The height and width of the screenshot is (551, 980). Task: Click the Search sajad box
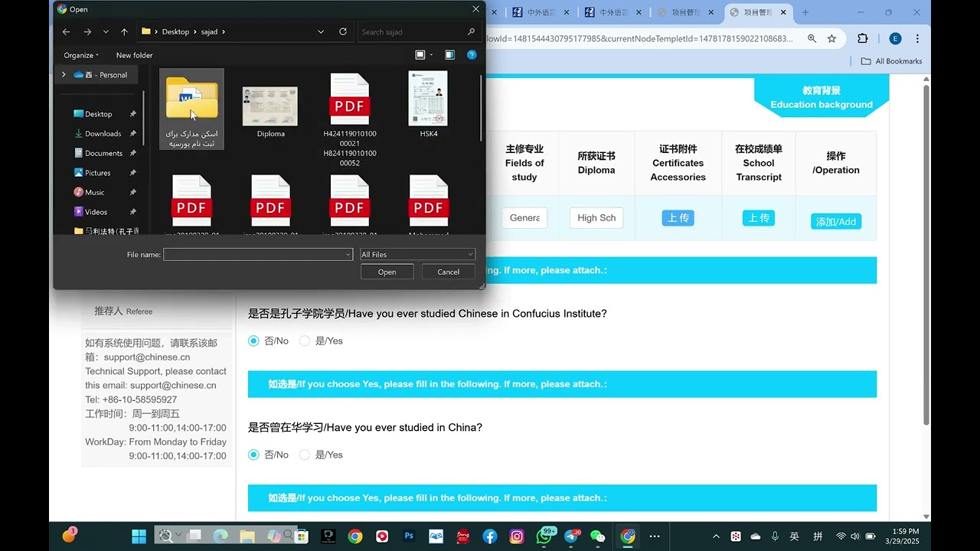point(418,32)
